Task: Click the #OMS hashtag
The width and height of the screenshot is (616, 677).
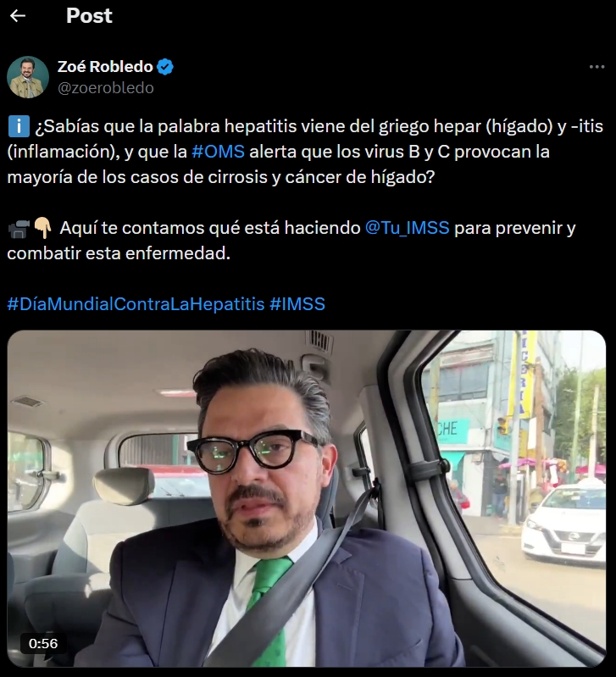Action: (218, 152)
